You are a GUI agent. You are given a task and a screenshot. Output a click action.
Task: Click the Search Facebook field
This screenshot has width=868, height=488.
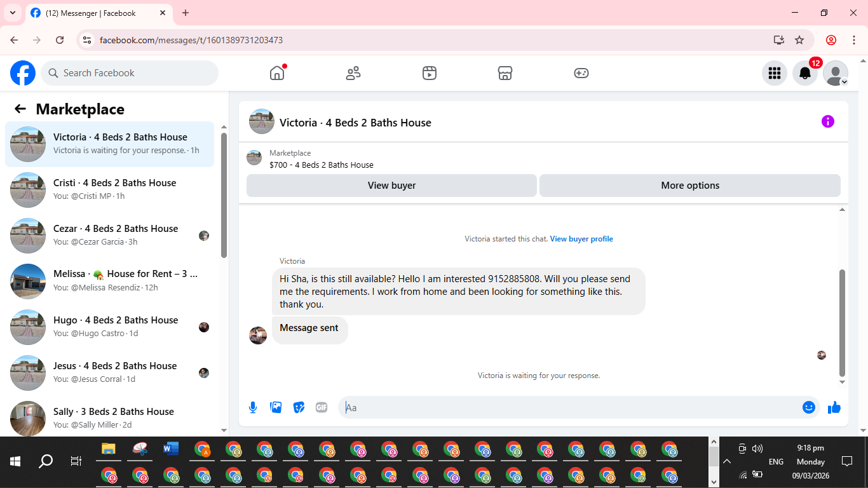[x=130, y=73]
